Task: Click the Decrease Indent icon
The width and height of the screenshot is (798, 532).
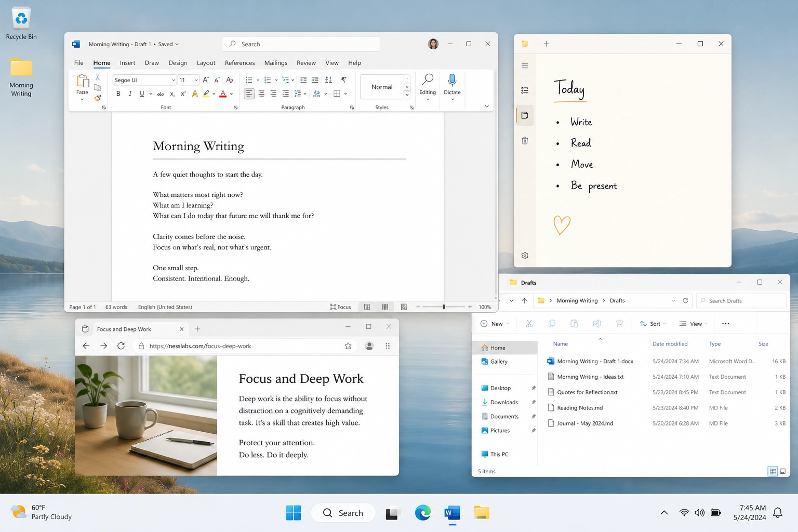Action: pos(303,80)
